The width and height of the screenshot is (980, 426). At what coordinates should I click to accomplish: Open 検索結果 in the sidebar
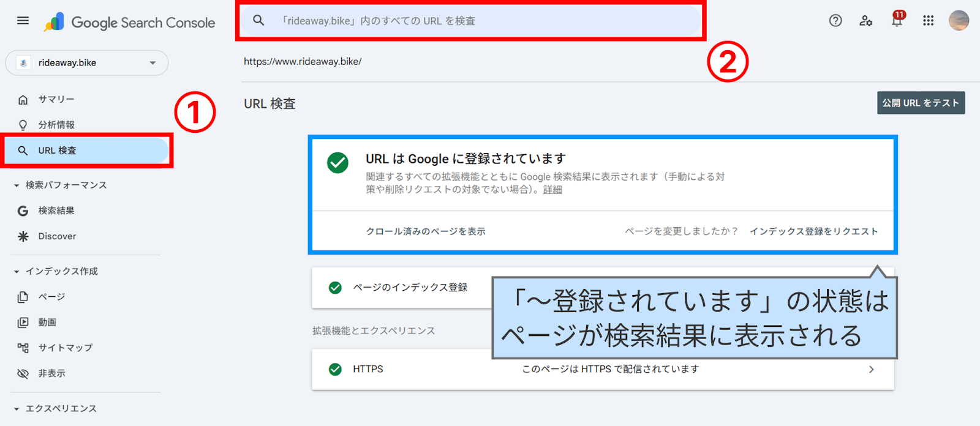click(x=56, y=211)
